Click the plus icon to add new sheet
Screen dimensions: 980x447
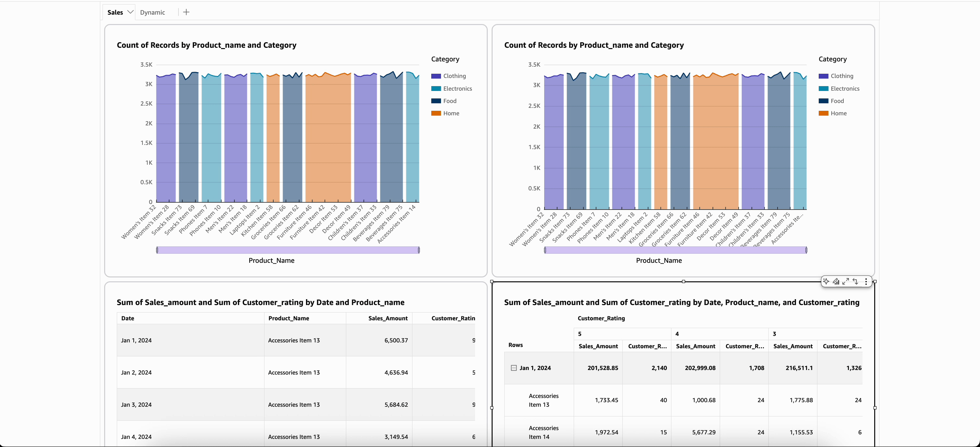point(186,12)
